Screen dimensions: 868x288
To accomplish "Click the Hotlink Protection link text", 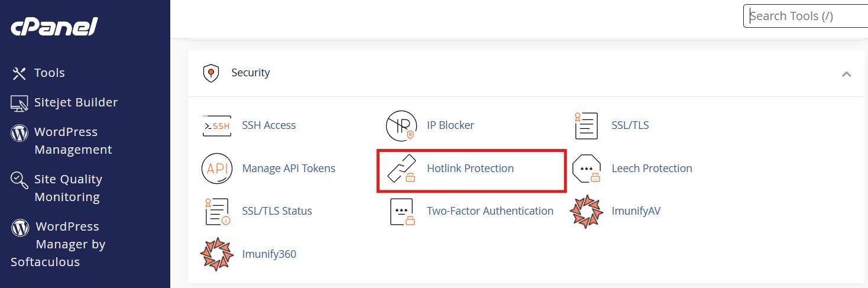I will (470, 169).
